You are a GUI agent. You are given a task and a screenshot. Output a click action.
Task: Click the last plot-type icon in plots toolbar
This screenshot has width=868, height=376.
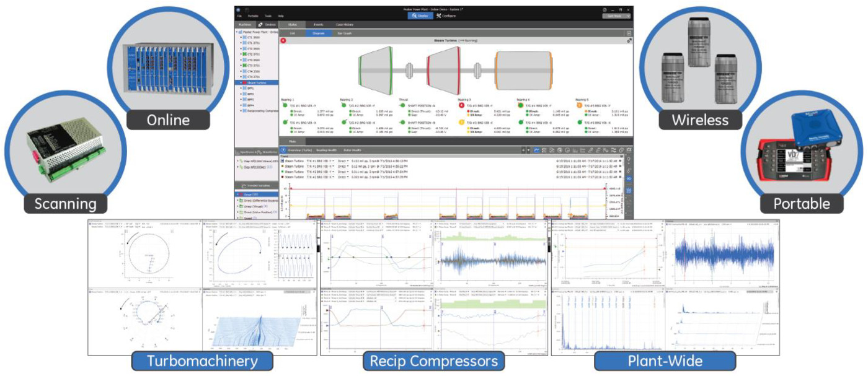tap(629, 150)
